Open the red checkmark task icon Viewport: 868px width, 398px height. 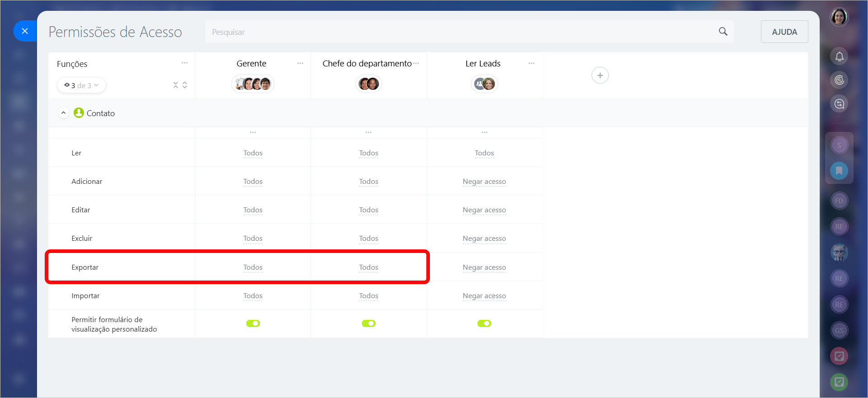pos(839,356)
